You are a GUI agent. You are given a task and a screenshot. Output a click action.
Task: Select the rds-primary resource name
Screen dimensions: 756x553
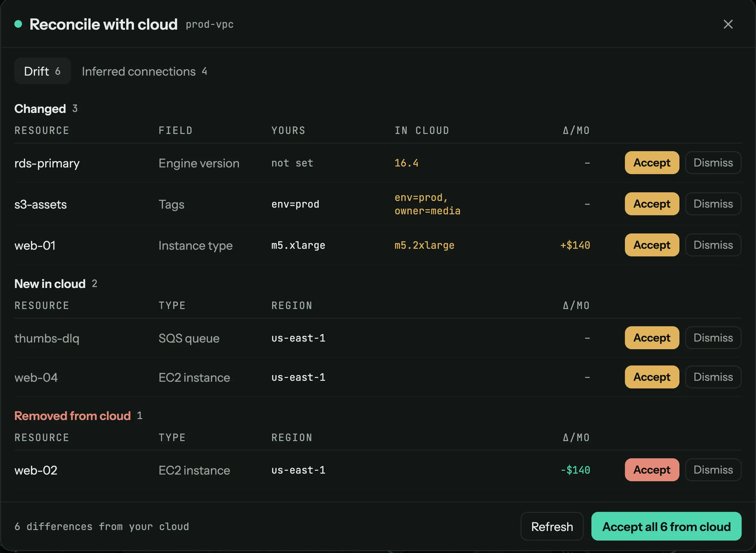(47, 163)
